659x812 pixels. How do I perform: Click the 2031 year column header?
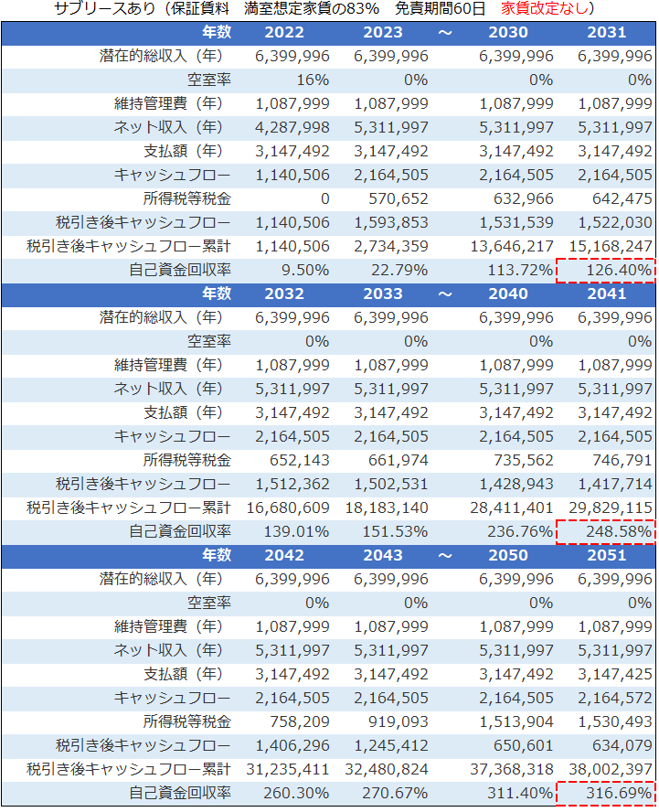click(607, 33)
